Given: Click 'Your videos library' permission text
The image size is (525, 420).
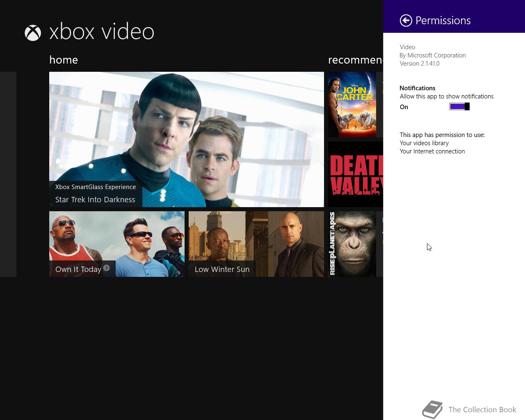Looking at the screenshot, I should coord(424,143).
